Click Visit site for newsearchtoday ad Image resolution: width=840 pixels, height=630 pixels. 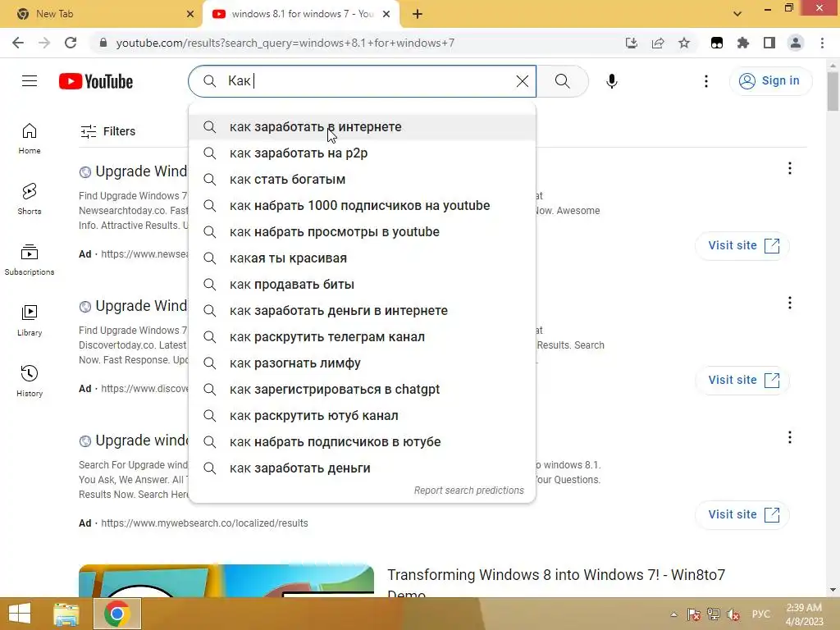742,245
